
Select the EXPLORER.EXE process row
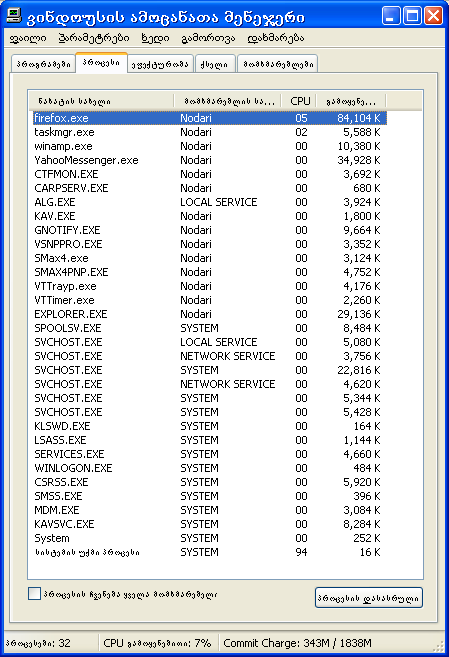209,314
